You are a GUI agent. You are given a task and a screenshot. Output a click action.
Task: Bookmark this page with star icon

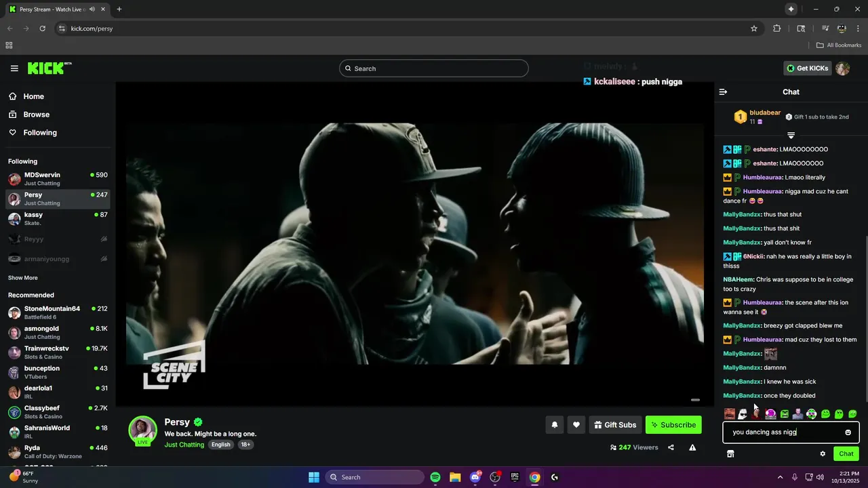(x=753, y=28)
